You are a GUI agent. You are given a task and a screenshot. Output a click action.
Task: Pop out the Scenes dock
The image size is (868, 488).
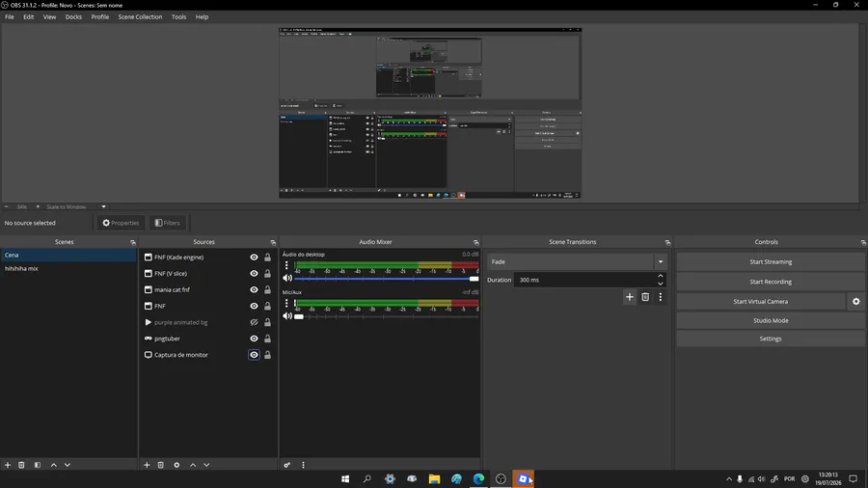(133, 242)
